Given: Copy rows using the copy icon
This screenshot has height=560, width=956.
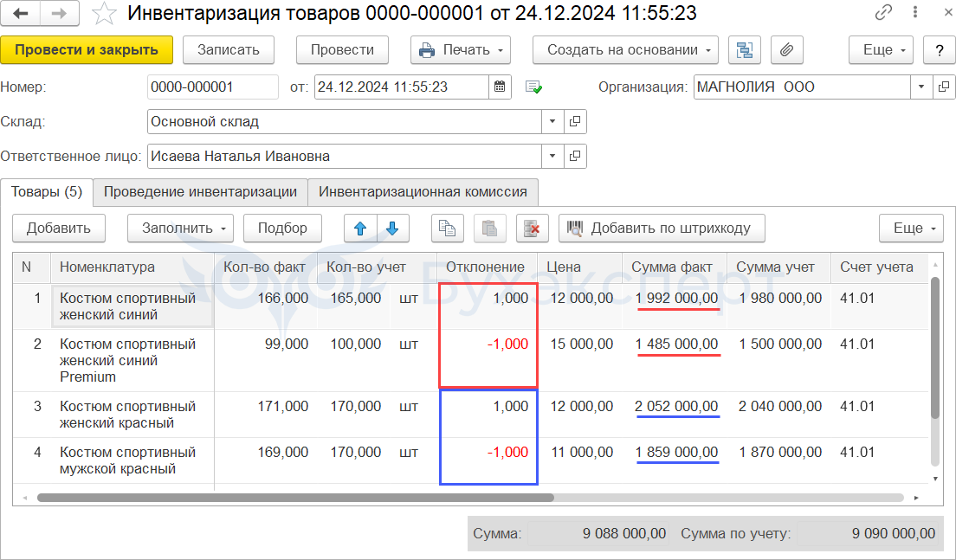Looking at the screenshot, I should (x=448, y=229).
